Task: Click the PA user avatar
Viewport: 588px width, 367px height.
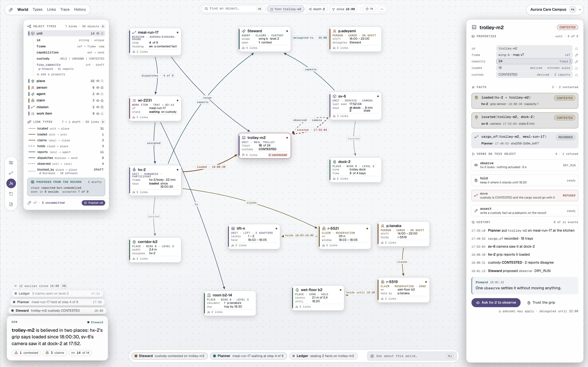Action: tap(572, 10)
